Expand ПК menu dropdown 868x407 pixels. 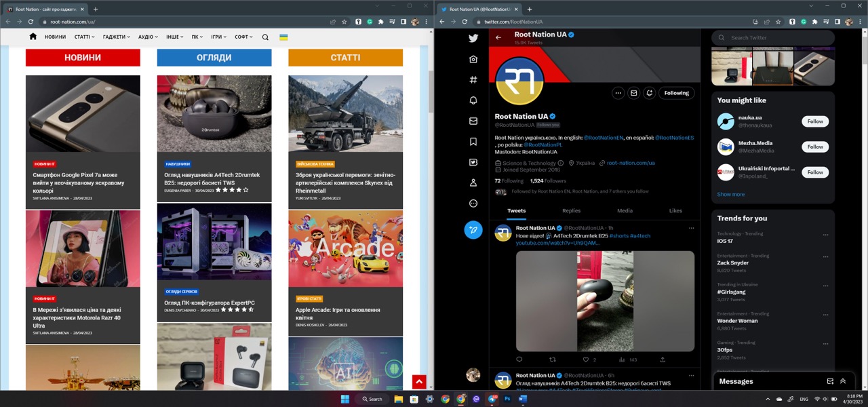pyautogui.click(x=197, y=37)
